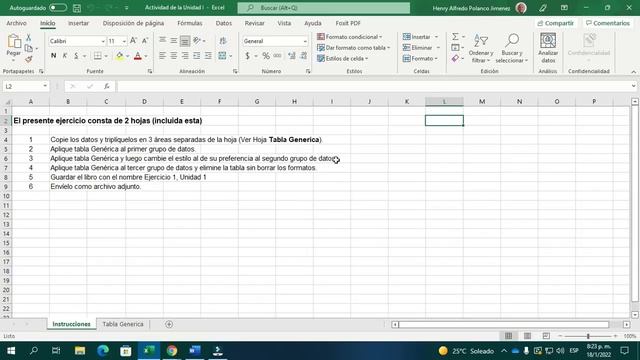Image resolution: width=640 pixels, height=360 pixels.
Task: Decrease font size with smaller A icon
Action: pos(144,41)
